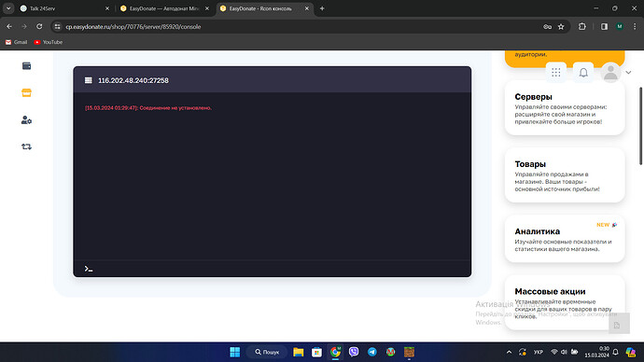Open Telegram from the taskbar
The height and width of the screenshot is (362, 644).
click(372, 352)
